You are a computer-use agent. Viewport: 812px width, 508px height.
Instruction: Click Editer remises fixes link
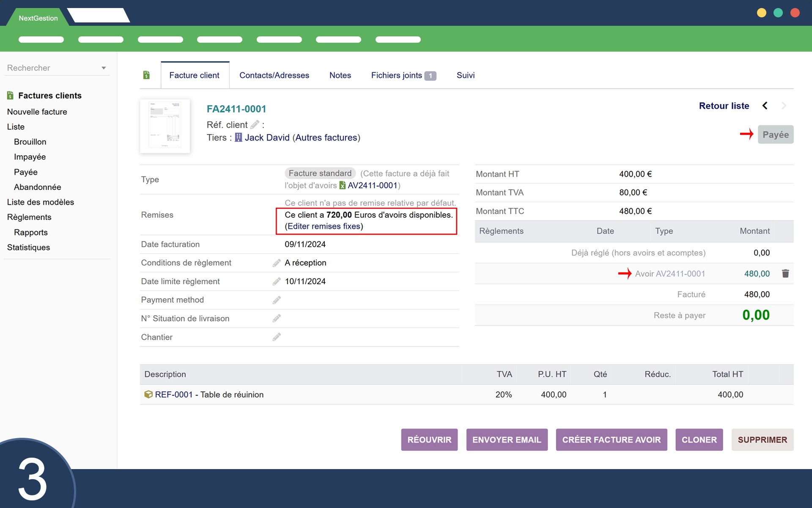324,226
